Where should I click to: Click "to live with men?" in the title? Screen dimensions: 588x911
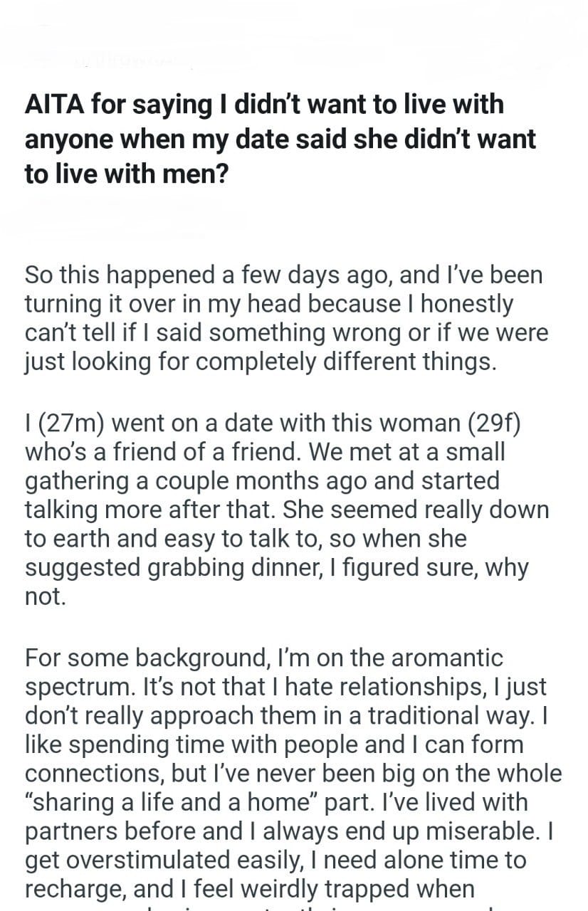tap(127, 173)
